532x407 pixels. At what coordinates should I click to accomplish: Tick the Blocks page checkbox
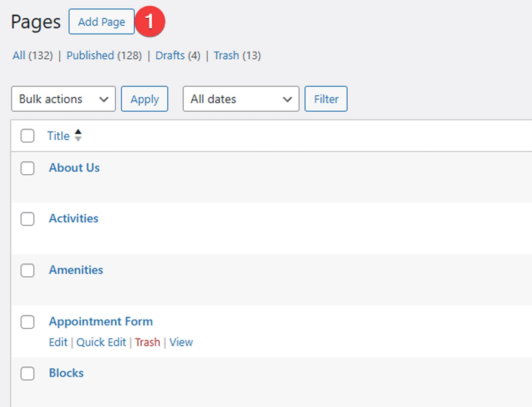coord(27,373)
